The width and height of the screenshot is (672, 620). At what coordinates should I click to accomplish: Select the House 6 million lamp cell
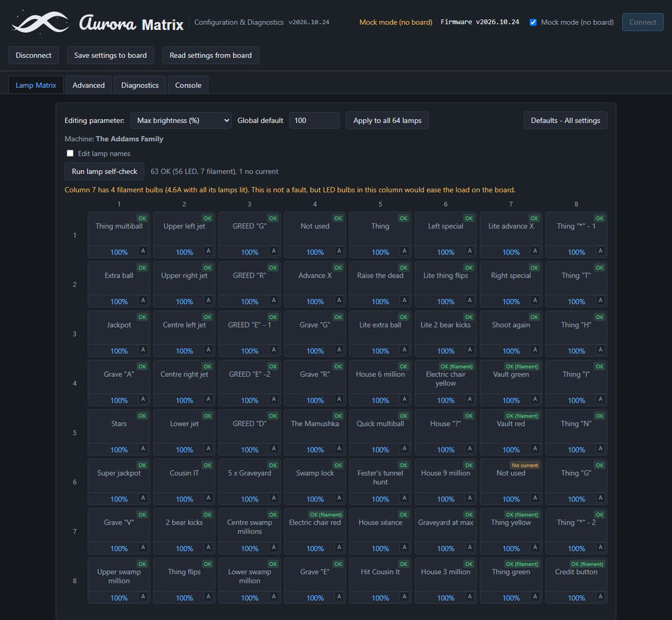380,383
